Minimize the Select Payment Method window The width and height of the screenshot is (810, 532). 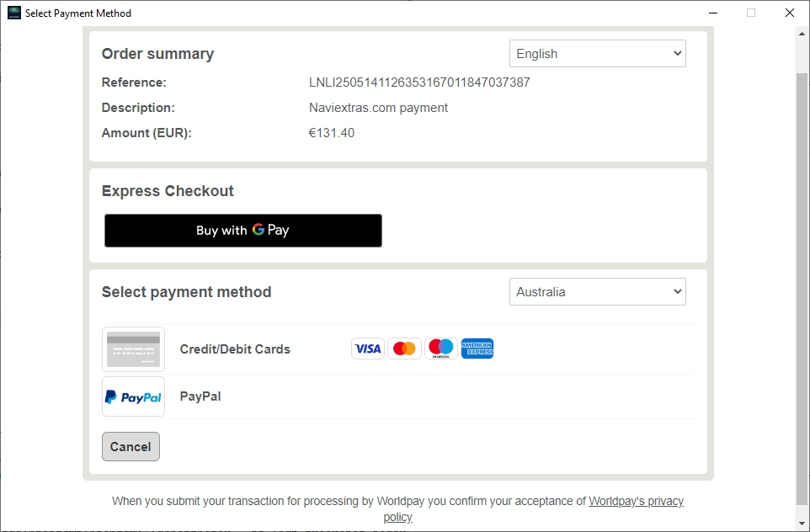[x=713, y=13]
